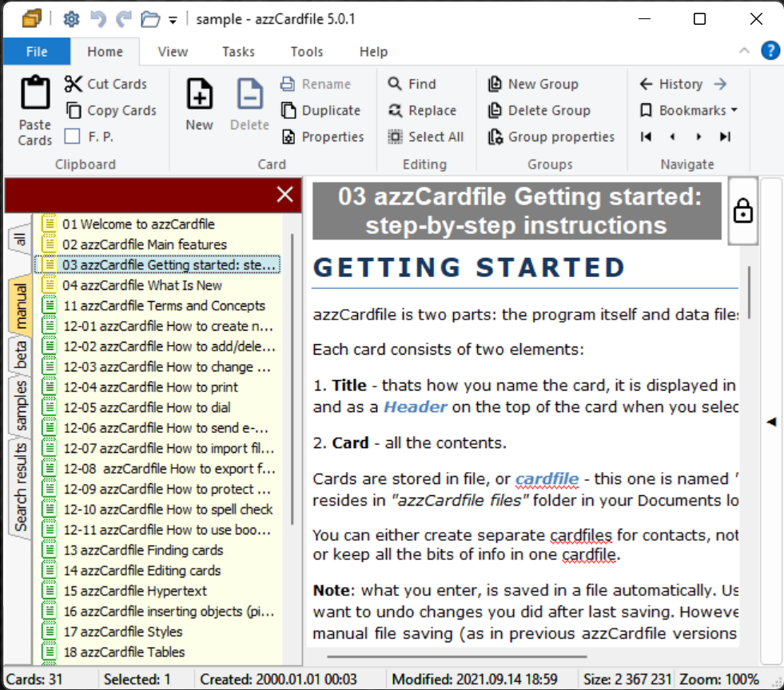
Task: Open card '12-04 azzCardfile How to print'
Action: [157, 387]
